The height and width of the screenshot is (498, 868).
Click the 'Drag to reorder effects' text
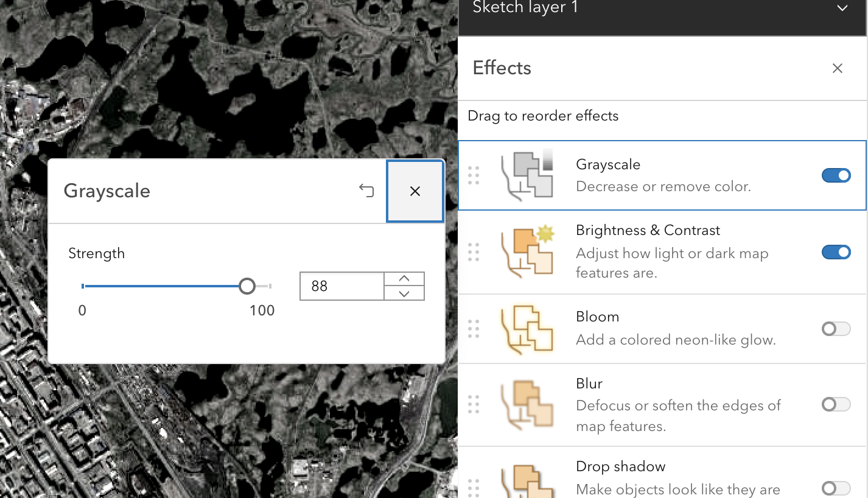click(543, 116)
